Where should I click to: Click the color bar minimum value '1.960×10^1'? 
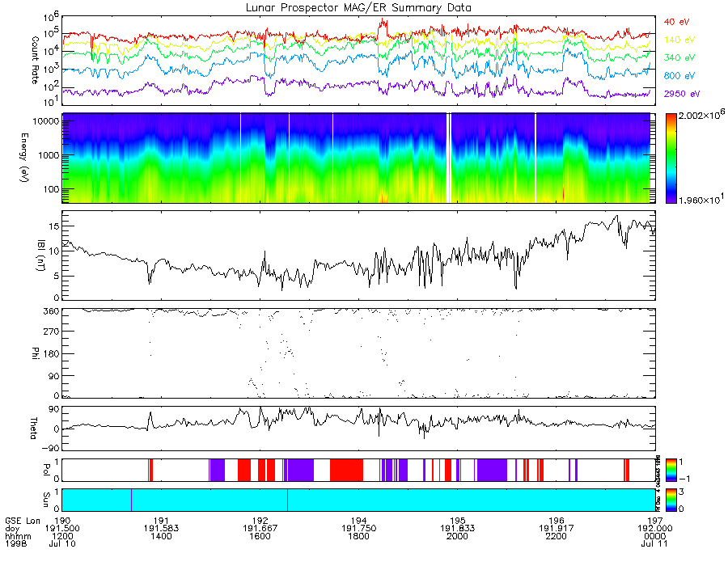tap(701, 199)
